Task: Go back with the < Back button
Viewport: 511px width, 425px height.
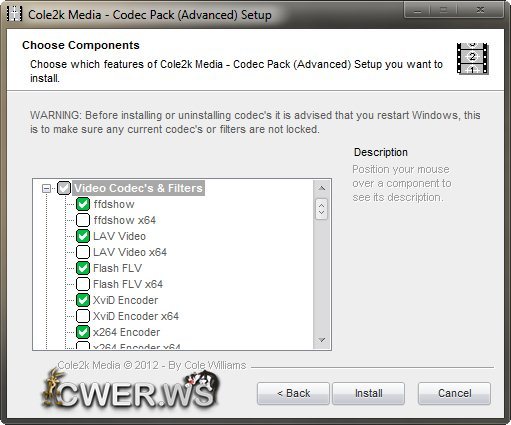Action: tap(293, 393)
